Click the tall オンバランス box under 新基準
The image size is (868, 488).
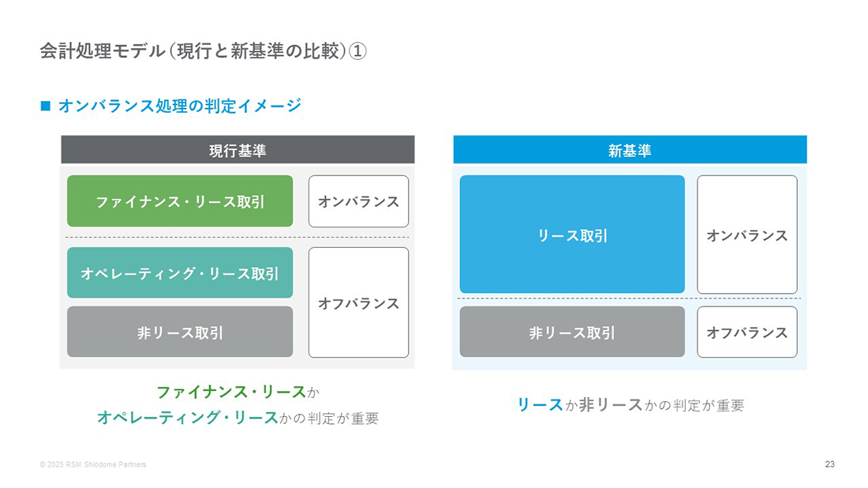747,235
